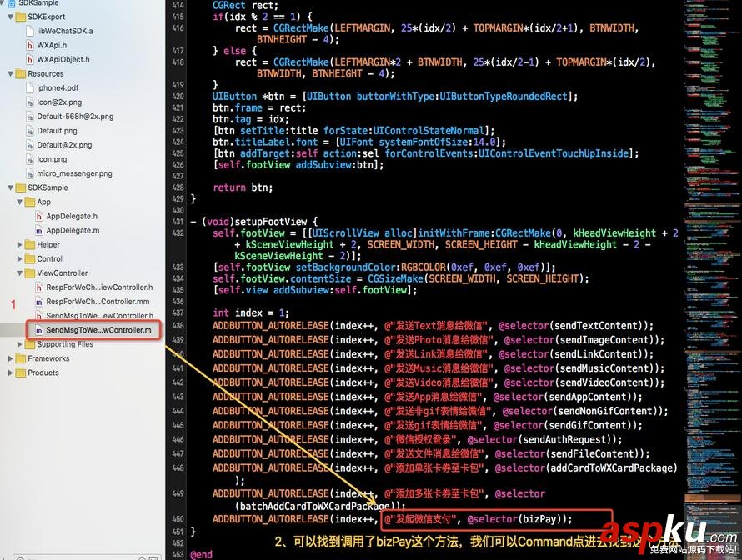Screen dimensions: 742x560
Task: Select SendMsgToWe...wController.m file name
Action: (98, 330)
